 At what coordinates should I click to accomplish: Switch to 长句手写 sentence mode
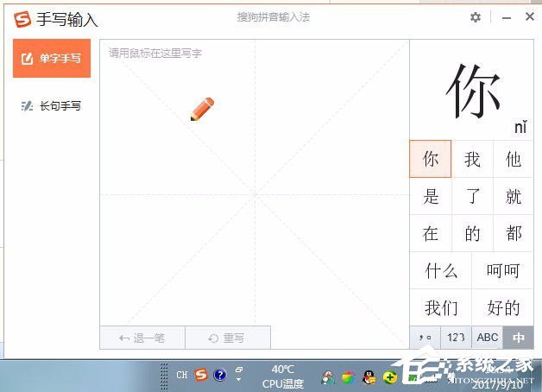(x=52, y=106)
